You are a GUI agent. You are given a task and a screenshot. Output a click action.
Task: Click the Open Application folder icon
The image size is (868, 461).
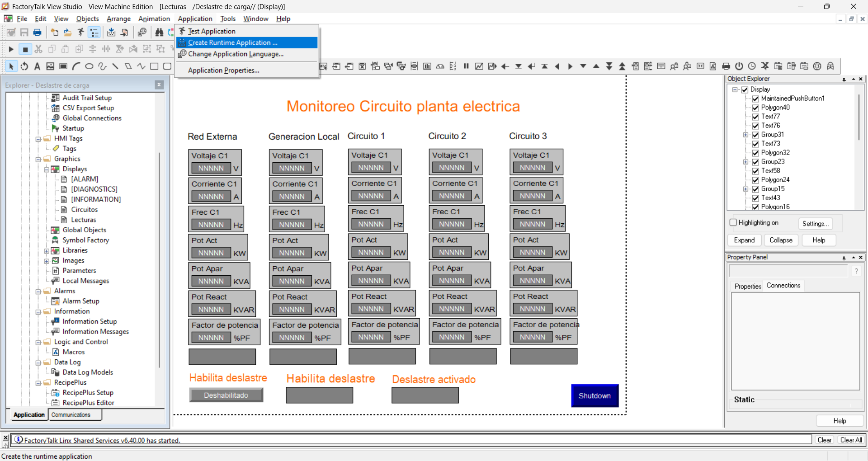point(67,33)
